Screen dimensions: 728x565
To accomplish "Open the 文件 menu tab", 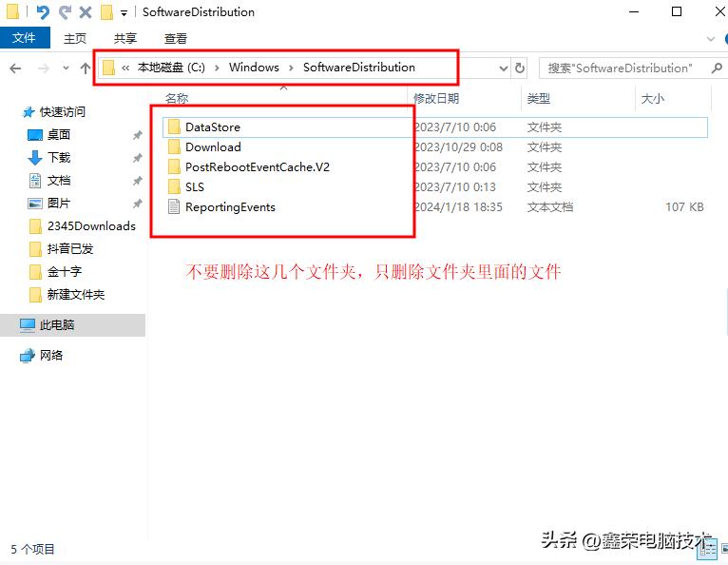I will click(24, 38).
